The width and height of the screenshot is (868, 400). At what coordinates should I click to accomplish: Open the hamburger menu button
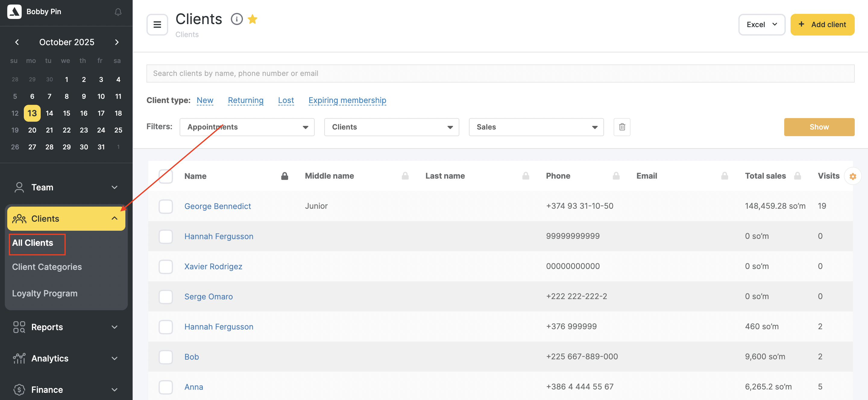coord(157,25)
